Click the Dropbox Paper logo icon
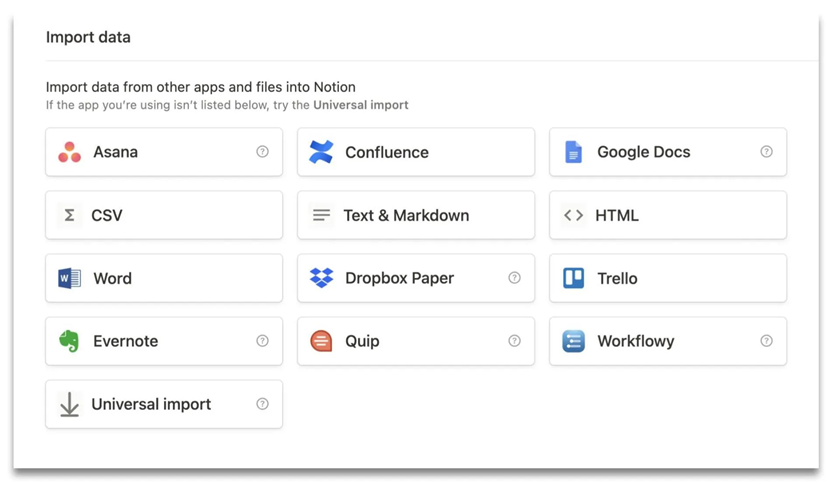The height and width of the screenshot is (482, 833). pyautogui.click(x=321, y=278)
